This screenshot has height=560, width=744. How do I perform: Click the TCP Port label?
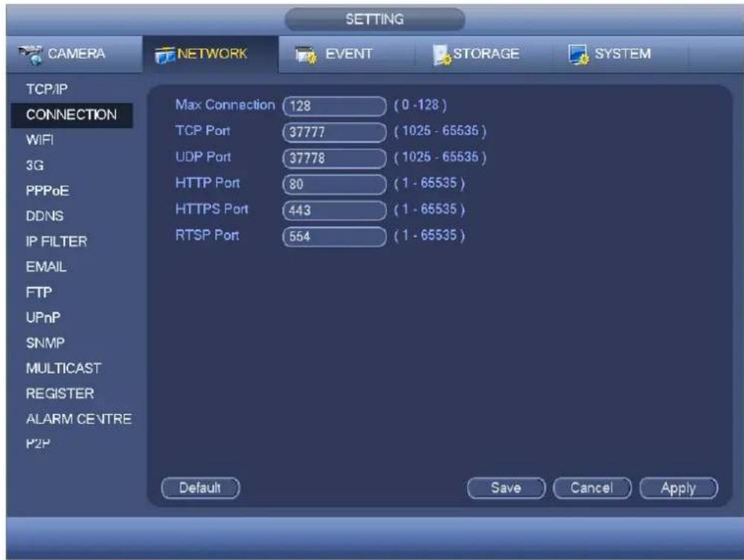point(202,131)
